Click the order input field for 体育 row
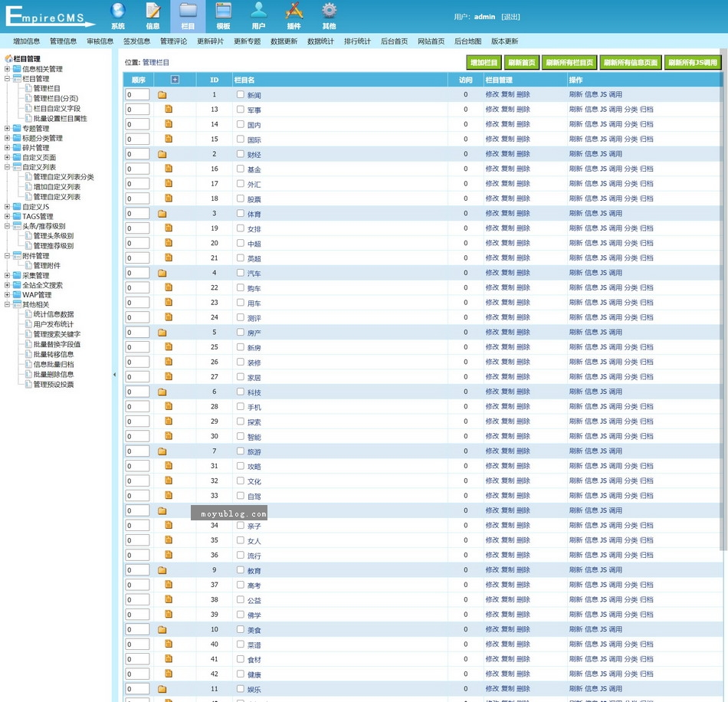Image resolution: width=728 pixels, height=702 pixels. [137, 214]
